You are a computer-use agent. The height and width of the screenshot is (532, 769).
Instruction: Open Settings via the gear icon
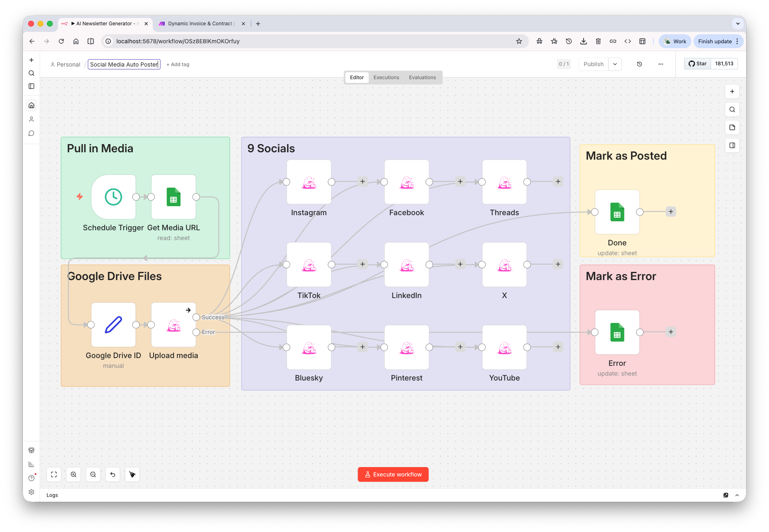tap(31, 492)
